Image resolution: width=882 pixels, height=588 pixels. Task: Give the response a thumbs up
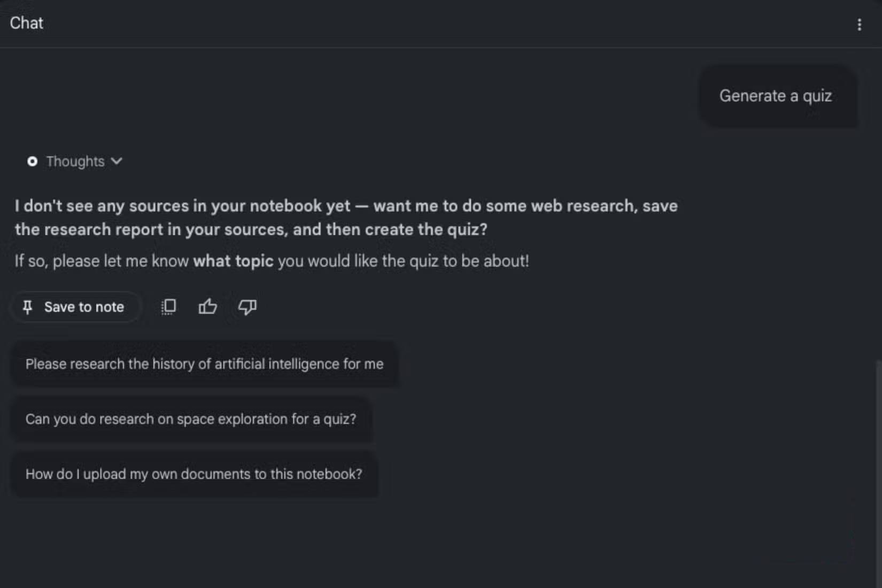[x=207, y=307]
